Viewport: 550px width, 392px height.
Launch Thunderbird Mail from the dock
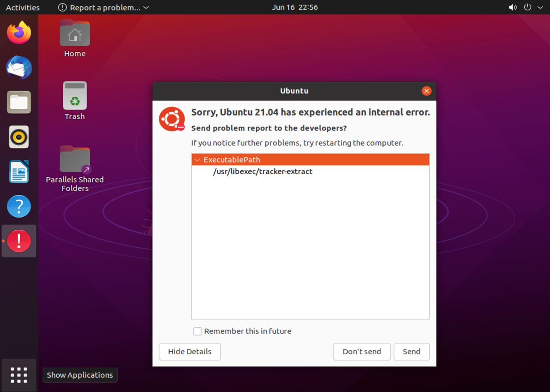click(19, 67)
